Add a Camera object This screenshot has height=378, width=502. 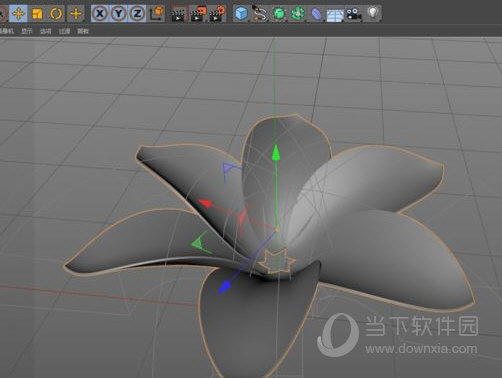pos(354,14)
